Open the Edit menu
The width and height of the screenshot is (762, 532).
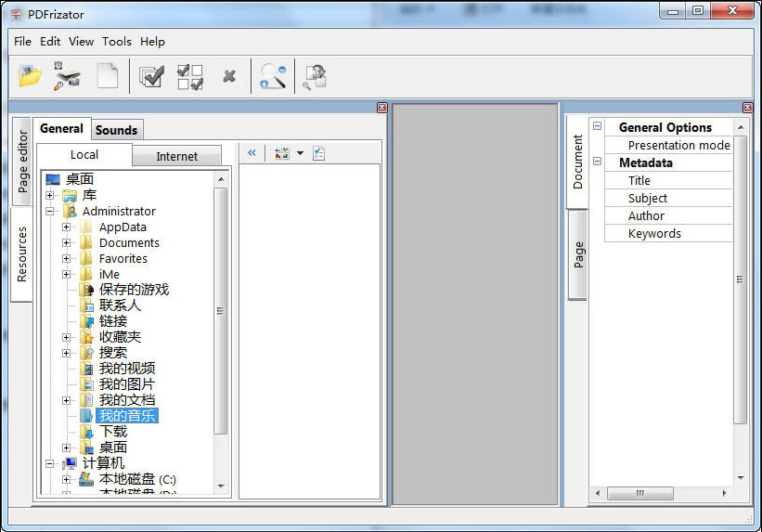coord(50,42)
